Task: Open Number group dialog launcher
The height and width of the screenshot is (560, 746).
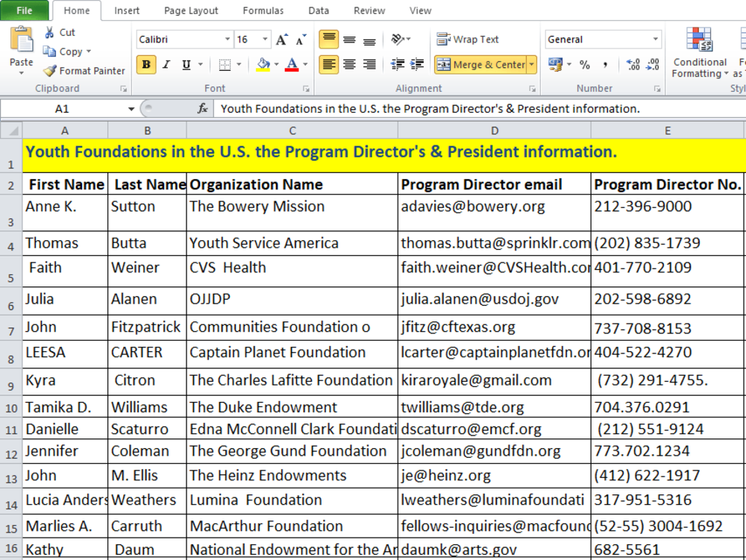Action: click(x=657, y=89)
